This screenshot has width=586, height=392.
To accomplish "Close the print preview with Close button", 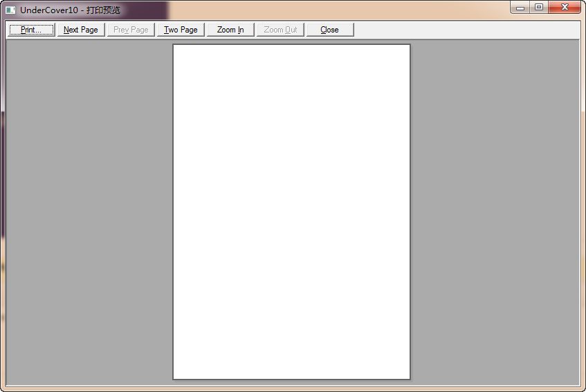I will tap(329, 30).
